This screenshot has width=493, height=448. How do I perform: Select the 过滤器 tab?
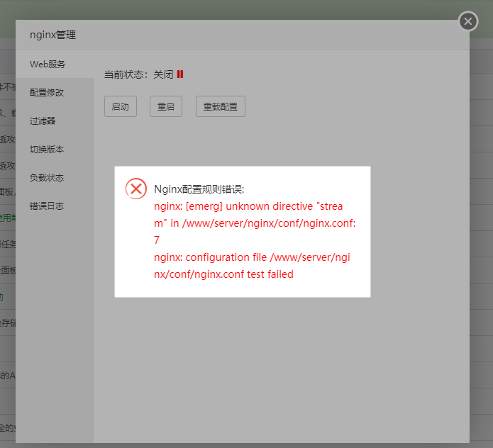(55, 121)
